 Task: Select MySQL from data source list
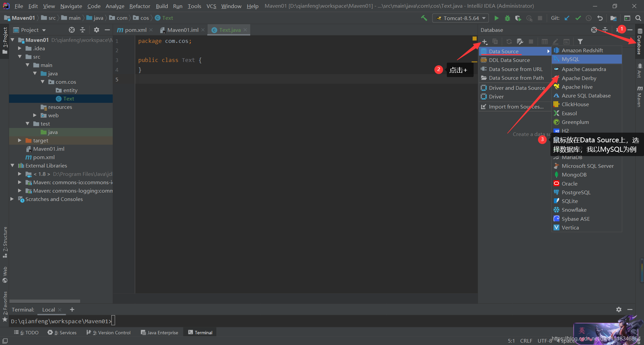(x=587, y=59)
